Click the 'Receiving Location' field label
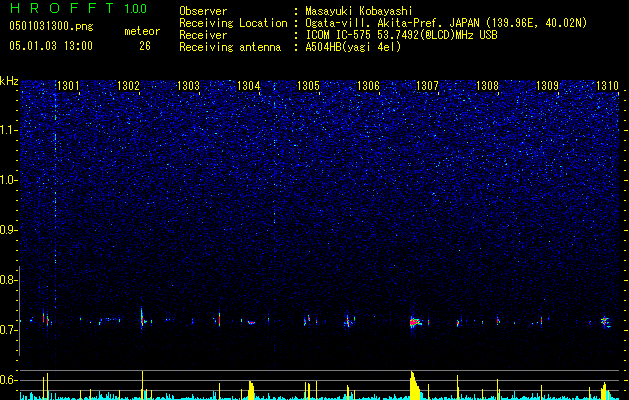This screenshot has height=400, width=629. [x=233, y=23]
